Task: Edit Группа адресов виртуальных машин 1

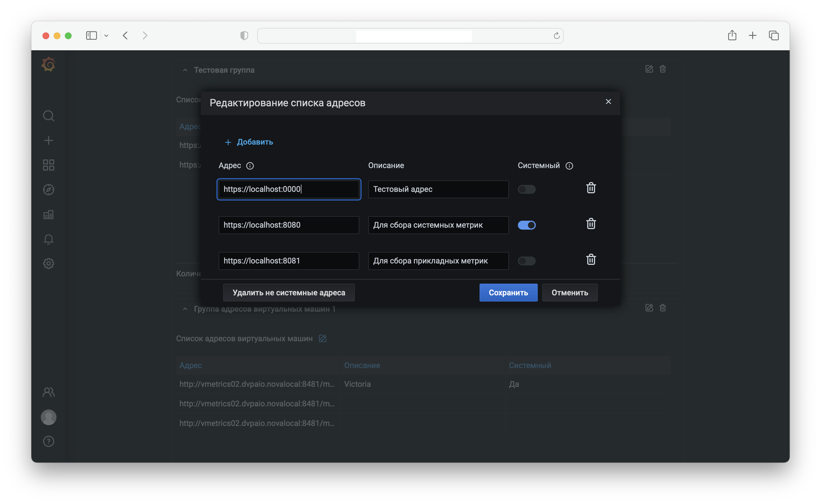Action: click(649, 308)
